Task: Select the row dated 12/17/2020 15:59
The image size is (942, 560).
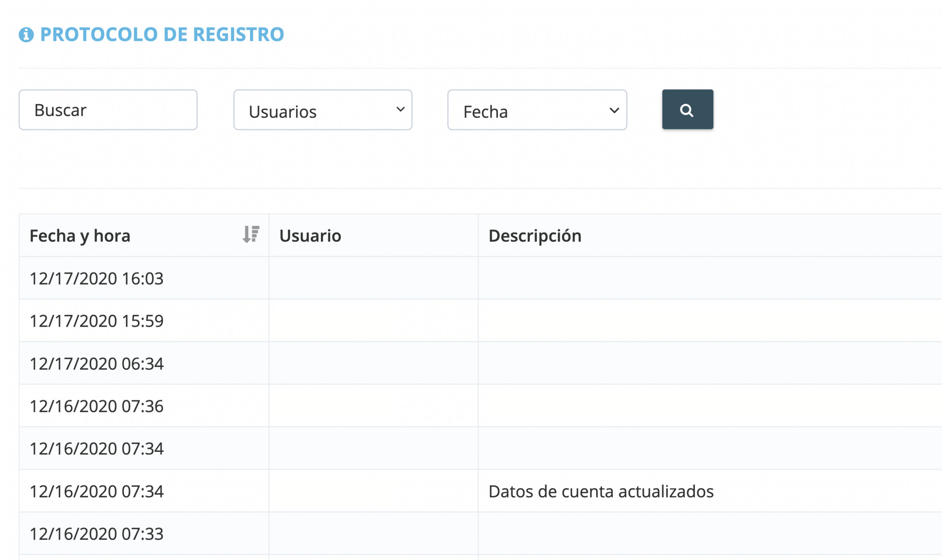Action: point(481,321)
